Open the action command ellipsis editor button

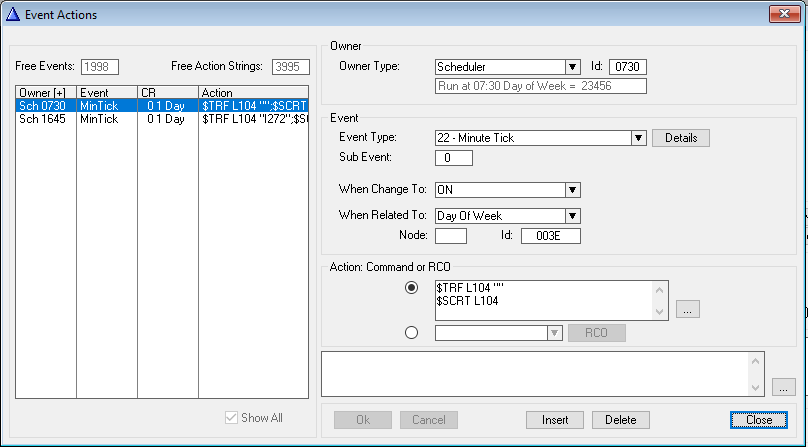tap(687, 309)
